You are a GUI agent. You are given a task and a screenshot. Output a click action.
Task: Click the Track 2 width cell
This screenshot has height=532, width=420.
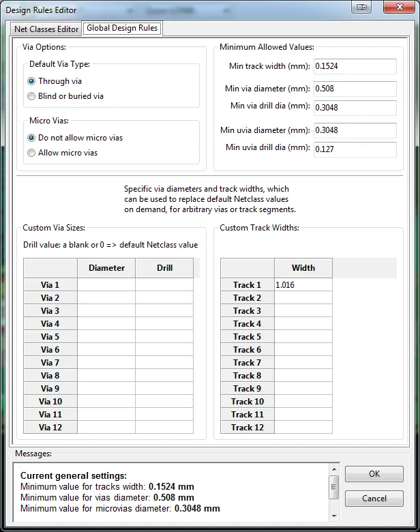click(303, 298)
